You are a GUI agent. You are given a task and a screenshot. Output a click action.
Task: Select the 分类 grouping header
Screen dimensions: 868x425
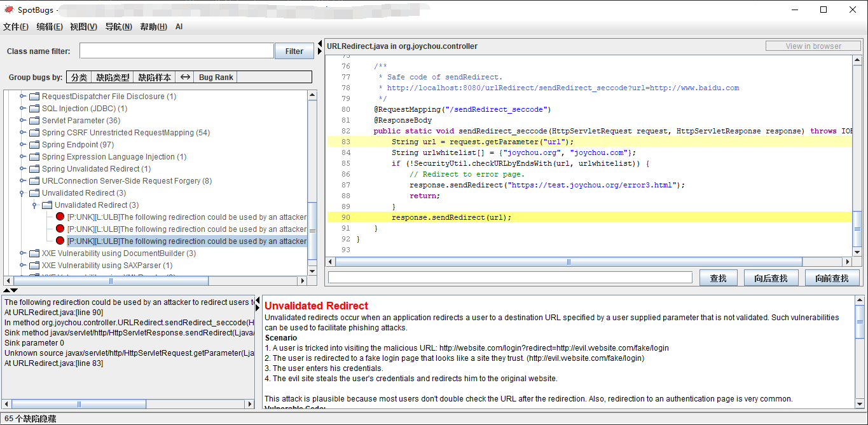click(79, 77)
